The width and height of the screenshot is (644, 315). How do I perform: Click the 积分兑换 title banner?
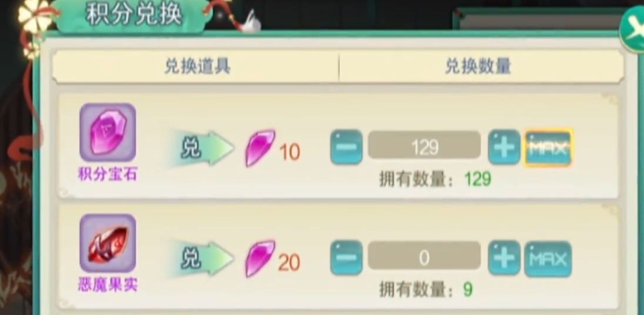(x=134, y=15)
